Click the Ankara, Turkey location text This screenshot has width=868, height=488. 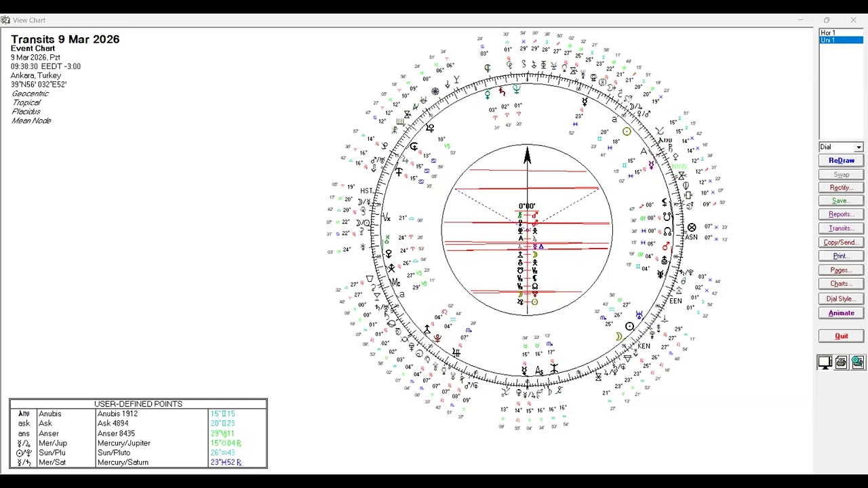tap(36, 75)
